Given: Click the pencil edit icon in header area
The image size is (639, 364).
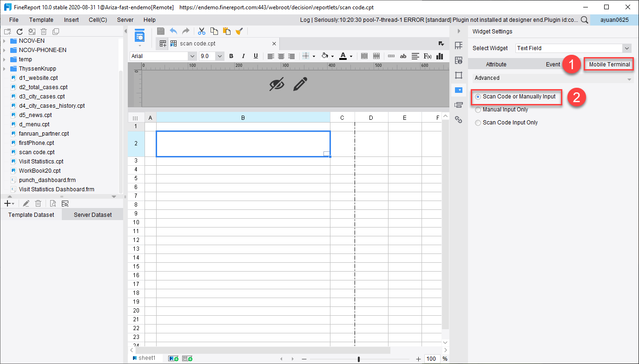Looking at the screenshot, I should click(x=301, y=84).
